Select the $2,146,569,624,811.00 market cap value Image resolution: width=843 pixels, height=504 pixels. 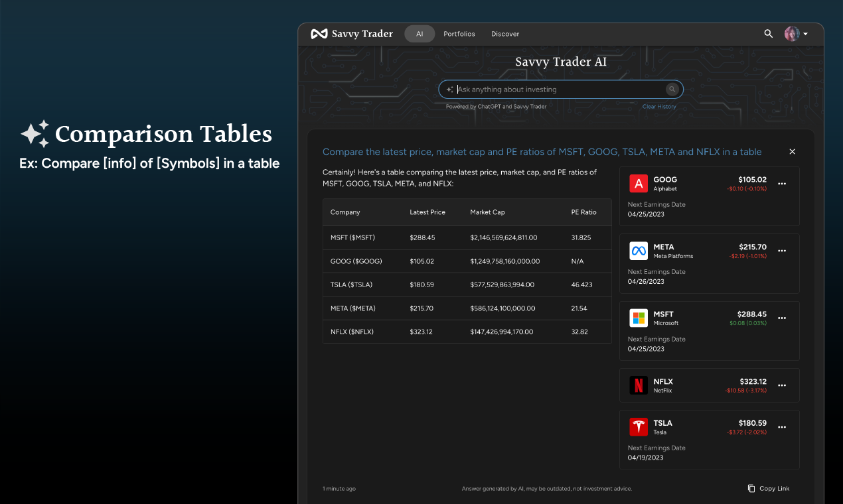504,237
